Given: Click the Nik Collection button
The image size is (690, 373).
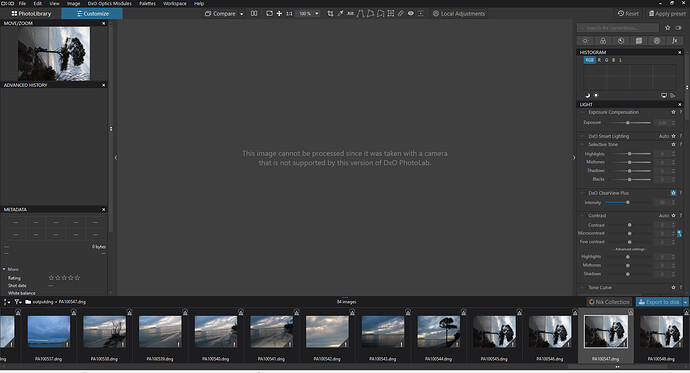Looking at the screenshot, I should [x=609, y=302].
